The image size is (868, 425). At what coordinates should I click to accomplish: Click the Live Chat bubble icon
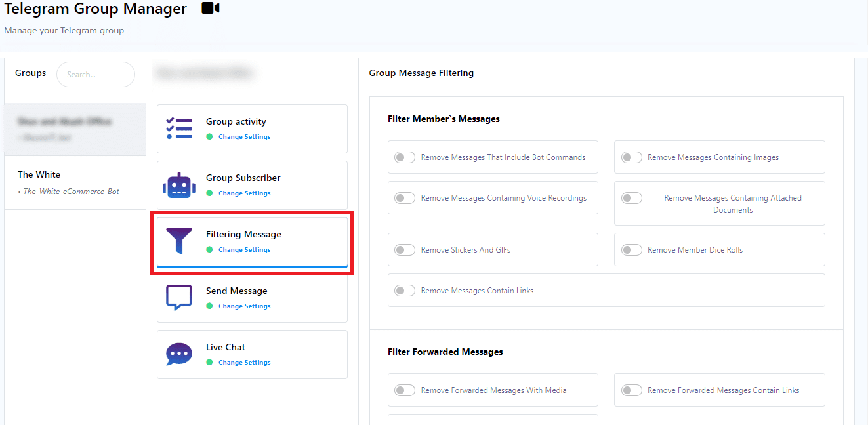click(x=179, y=354)
